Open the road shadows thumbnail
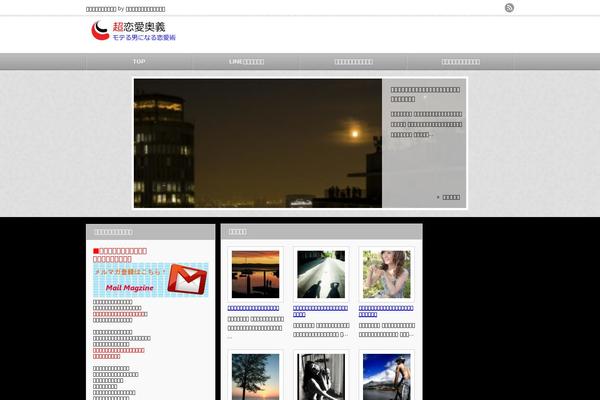Screen dimensions: 600x400 click(x=321, y=274)
